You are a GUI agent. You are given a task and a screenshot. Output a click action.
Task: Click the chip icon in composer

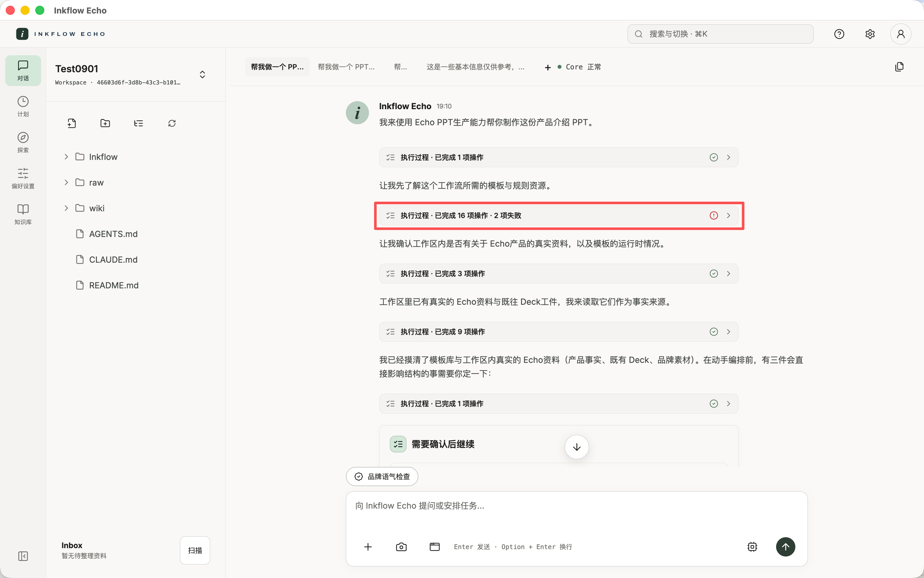click(x=752, y=547)
